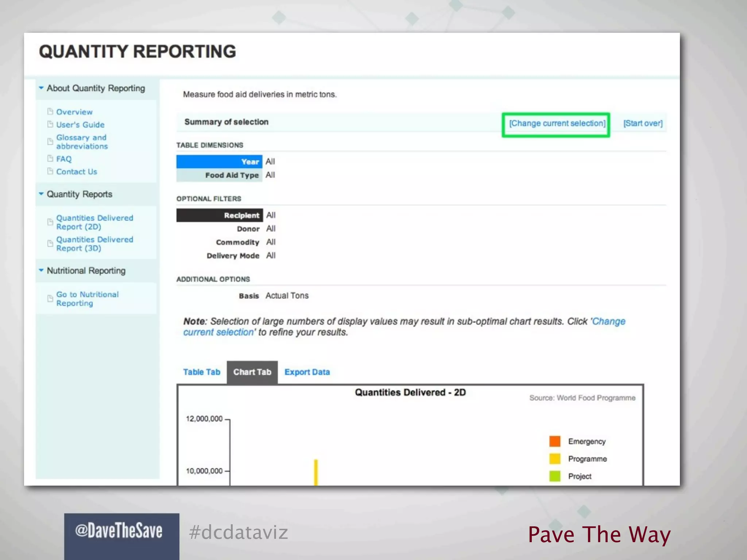Open Glossary and abbreviations link
Image resolution: width=747 pixels, height=560 pixels.
(82, 142)
